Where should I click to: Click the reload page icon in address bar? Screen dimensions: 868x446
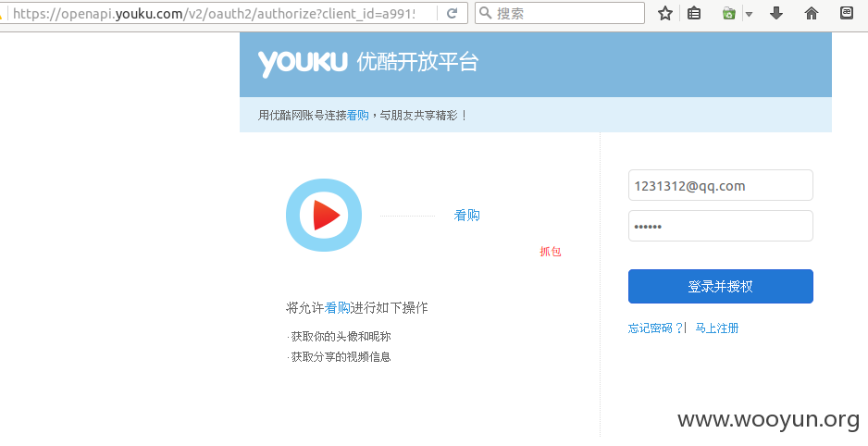point(452,13)
